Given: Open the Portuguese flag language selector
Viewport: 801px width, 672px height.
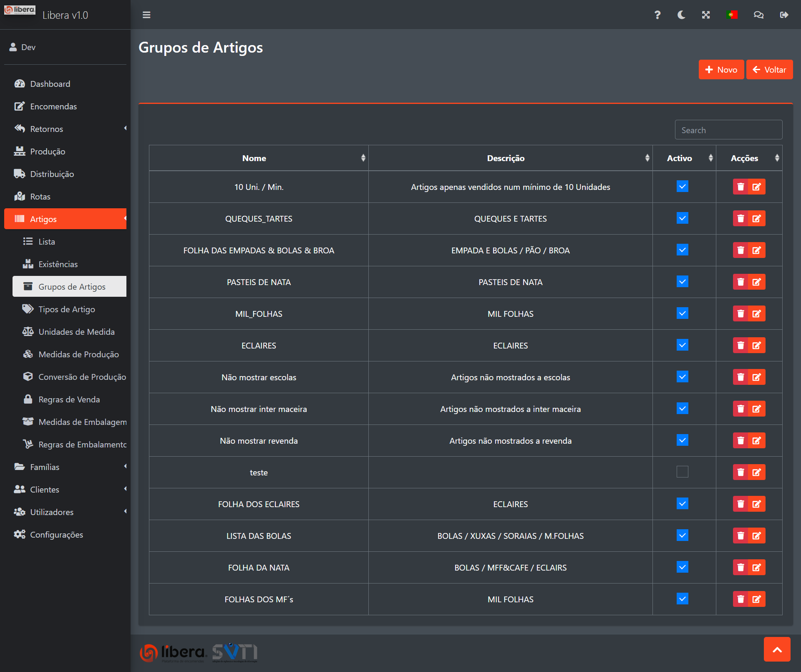Looking at the screenshot, I should (732, 15).
